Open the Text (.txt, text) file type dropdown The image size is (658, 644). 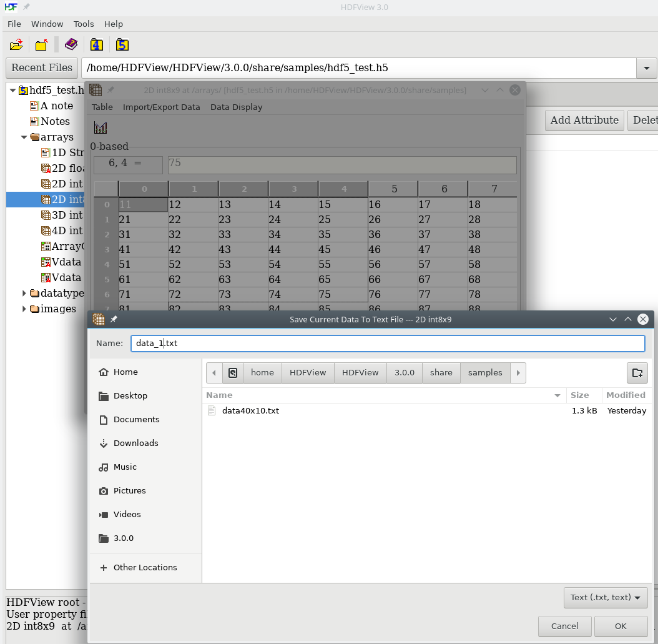[606, 597]
